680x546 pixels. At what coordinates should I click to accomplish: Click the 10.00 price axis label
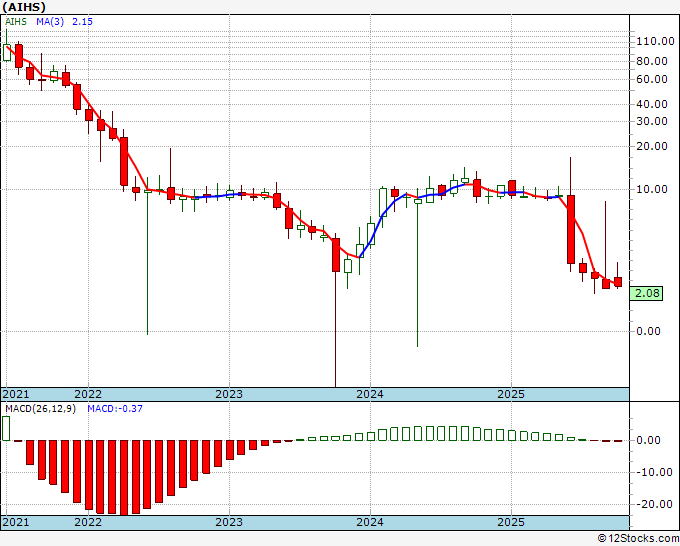click(652, 190)
